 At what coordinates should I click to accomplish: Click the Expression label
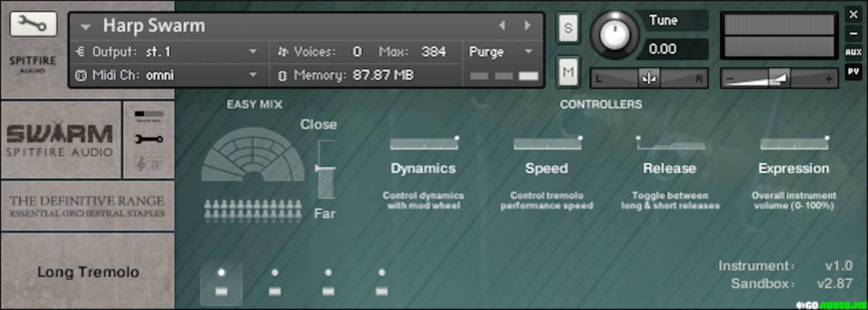[x=794, y=169]
